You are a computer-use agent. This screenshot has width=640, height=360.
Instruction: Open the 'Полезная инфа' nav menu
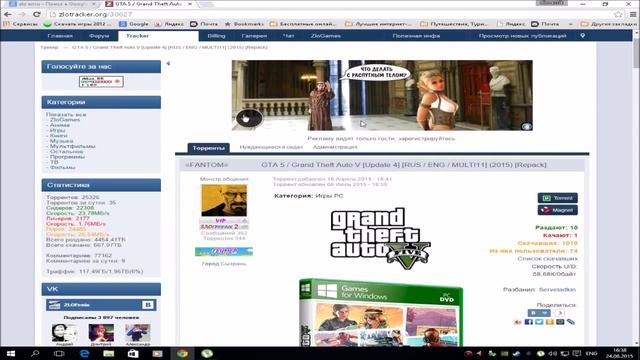(416, 36)
